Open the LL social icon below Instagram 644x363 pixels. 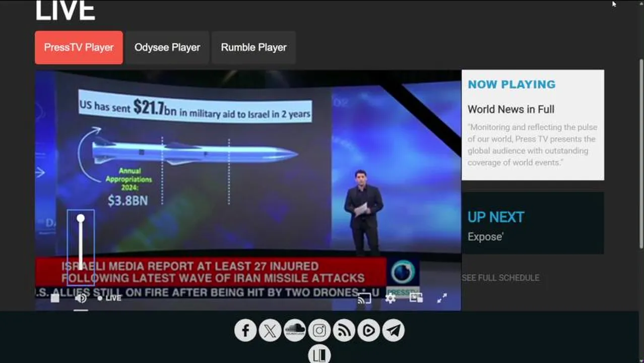pyautogui.click(x=319, y=355)
